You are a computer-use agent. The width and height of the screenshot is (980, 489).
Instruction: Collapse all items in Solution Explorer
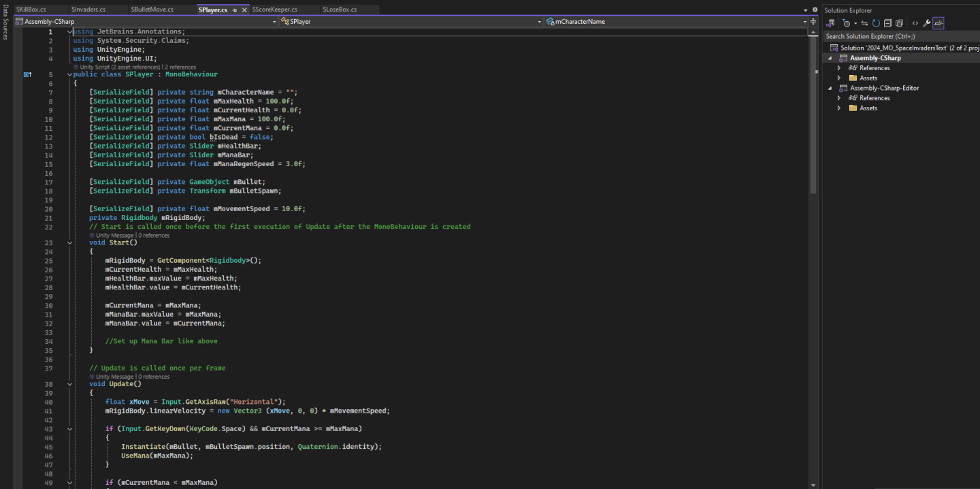coord(887,23)
